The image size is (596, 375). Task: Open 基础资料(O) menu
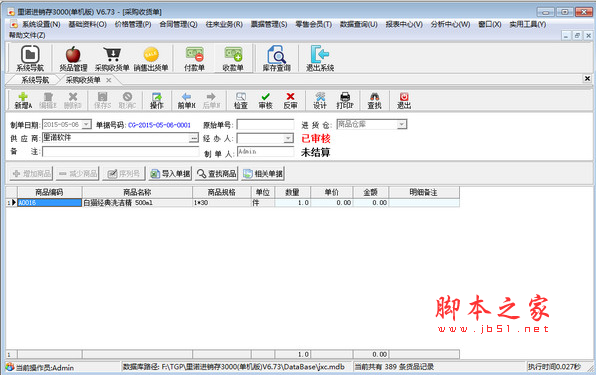(x=87, y=24)
